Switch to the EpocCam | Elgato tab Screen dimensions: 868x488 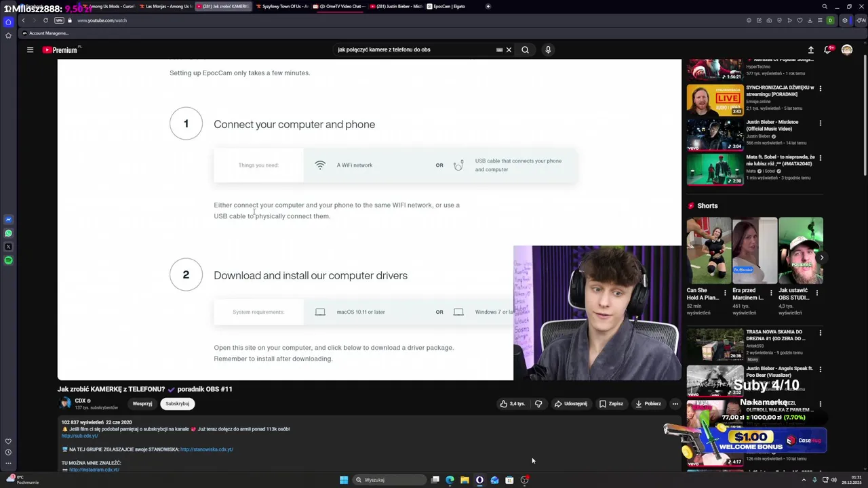click(453, 6)
